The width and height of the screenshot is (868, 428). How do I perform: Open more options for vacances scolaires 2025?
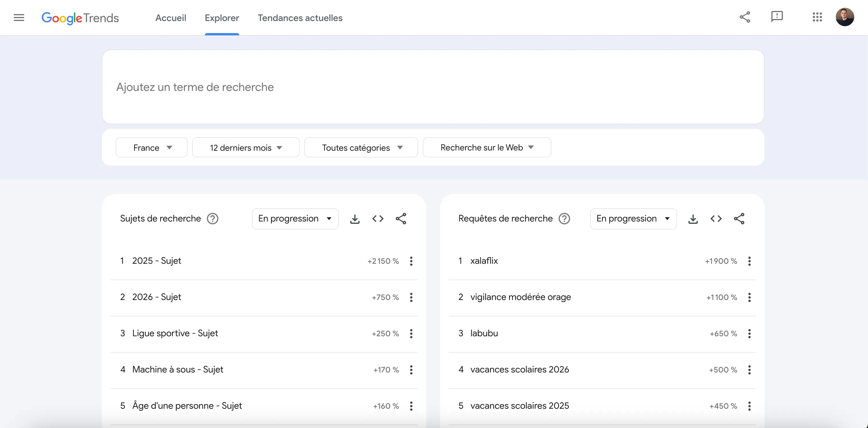click(x=750, y=406)
